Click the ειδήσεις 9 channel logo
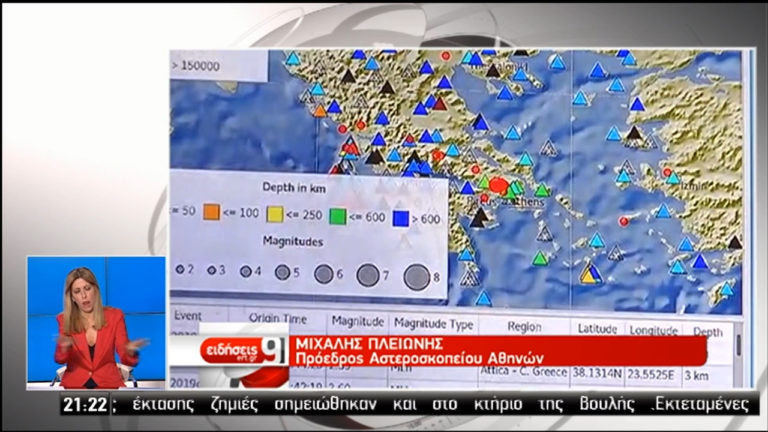This screenshot has height=432, width=768. pos(242,351)
